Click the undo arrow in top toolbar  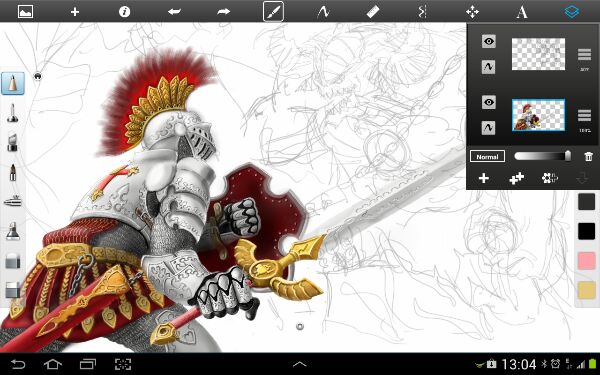click(x=174, y=11)
